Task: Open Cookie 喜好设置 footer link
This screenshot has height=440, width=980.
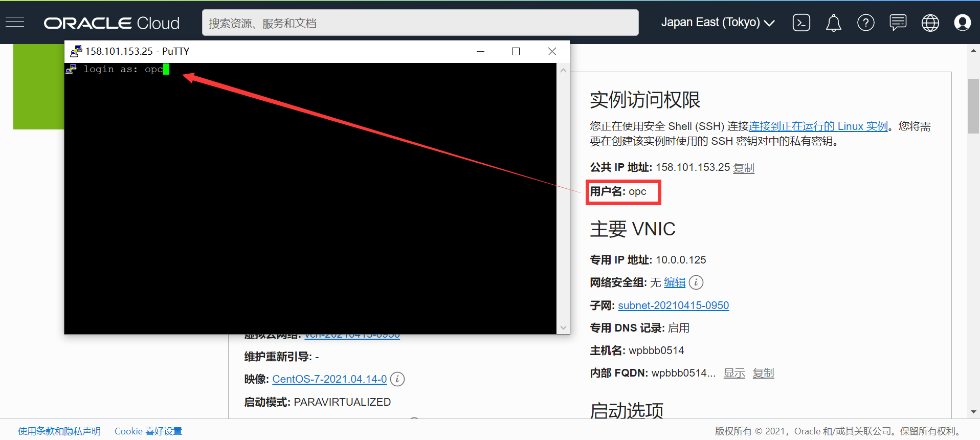Action: coord(148,431)
